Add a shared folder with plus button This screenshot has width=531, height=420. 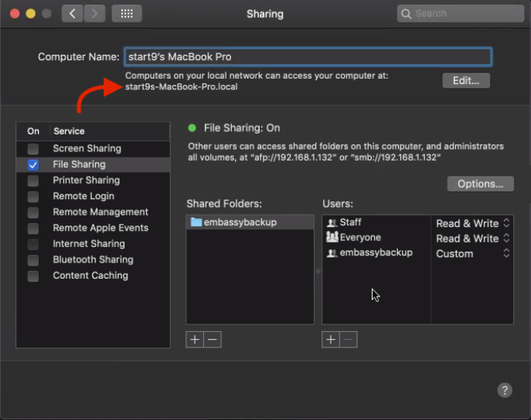pyautogui.click(x=194, y=340)
